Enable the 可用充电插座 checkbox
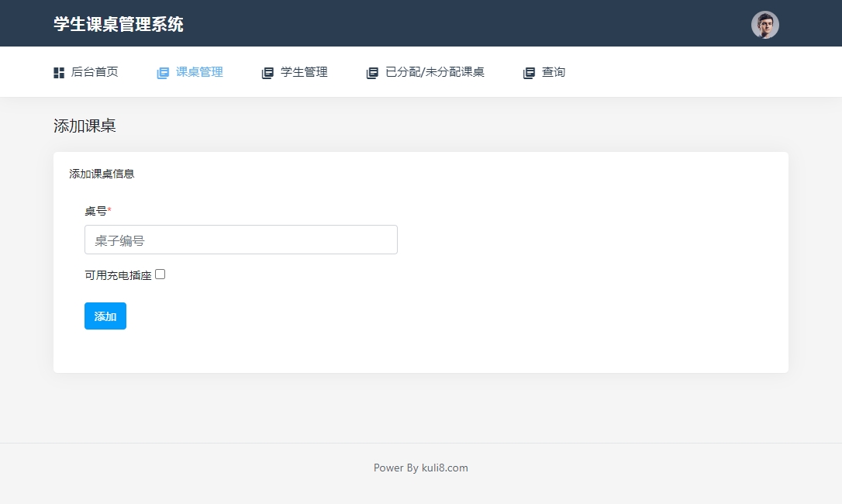 [160, 274]
